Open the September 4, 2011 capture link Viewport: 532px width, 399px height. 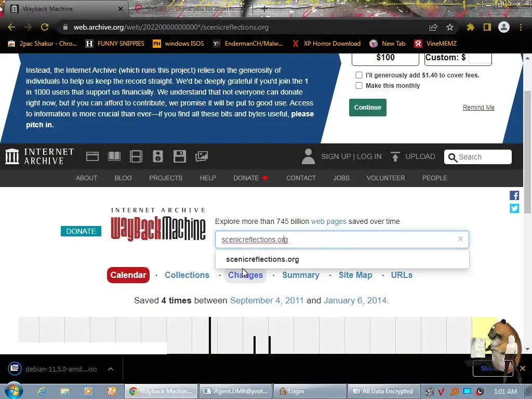tap(267, 300)
